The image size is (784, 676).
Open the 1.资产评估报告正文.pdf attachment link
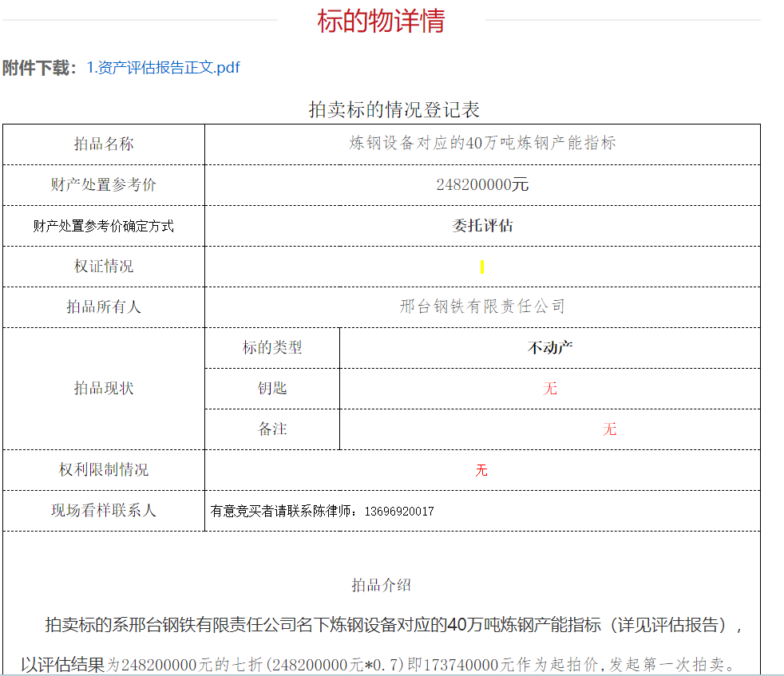pos(163,68)
